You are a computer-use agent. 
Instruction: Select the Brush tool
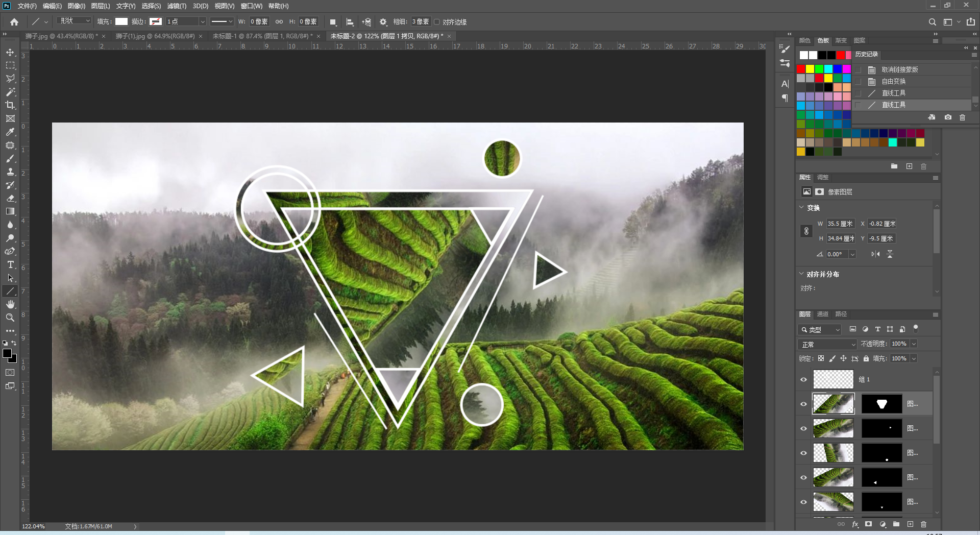[x=10, y=158]
